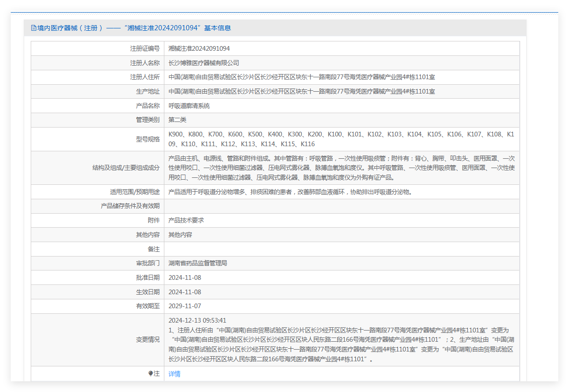Viewport: 569px width, 392px height.
Task: Open the 详情 link in the last row
Action: (x=174, y=374)
